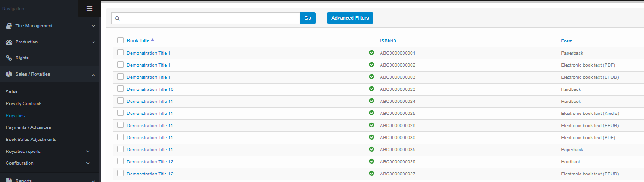Sort by the ISBN13 column header
The height and width of the screenshot is (182, 644).
(388, 41)
